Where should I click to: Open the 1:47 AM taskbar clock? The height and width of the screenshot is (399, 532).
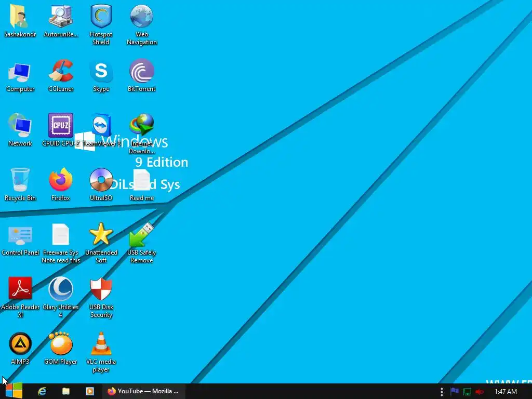click(506, 392)
